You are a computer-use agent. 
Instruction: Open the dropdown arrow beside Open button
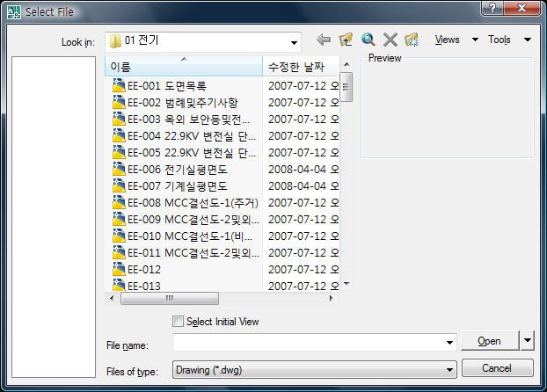pos(528,340)
